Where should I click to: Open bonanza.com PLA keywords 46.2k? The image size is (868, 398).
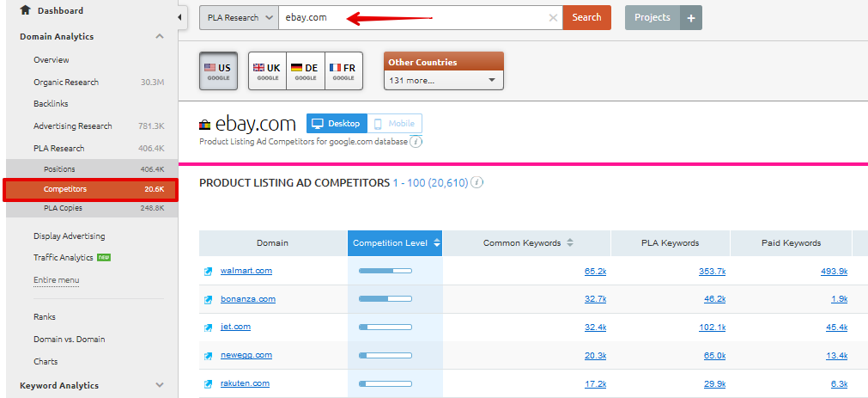[x=715, y=299]
